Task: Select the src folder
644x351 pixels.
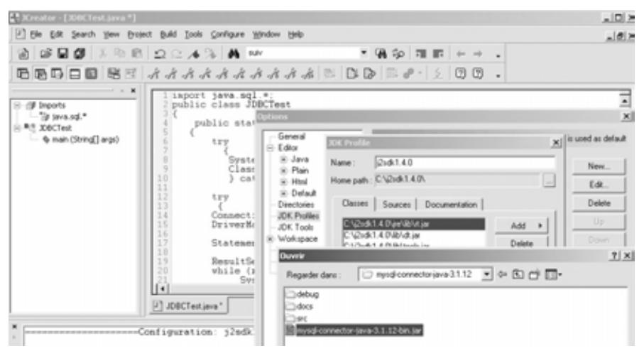Action: click(x=297, y=318)
